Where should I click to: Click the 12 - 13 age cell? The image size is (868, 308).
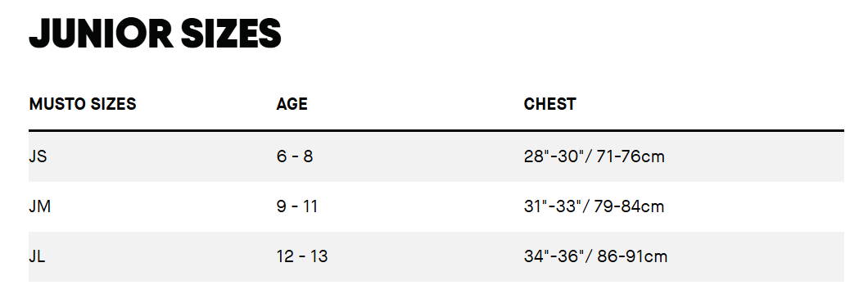[301, 256]
